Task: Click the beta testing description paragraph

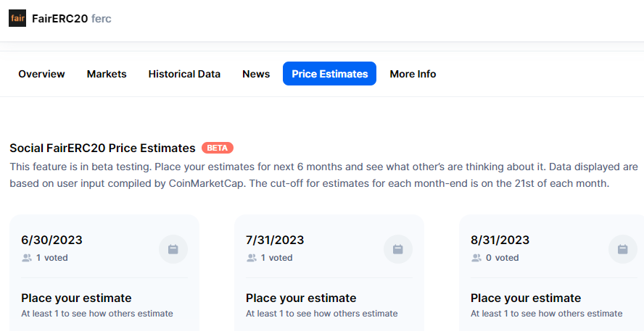Action: pyautogui.click(x=323, y=175)
